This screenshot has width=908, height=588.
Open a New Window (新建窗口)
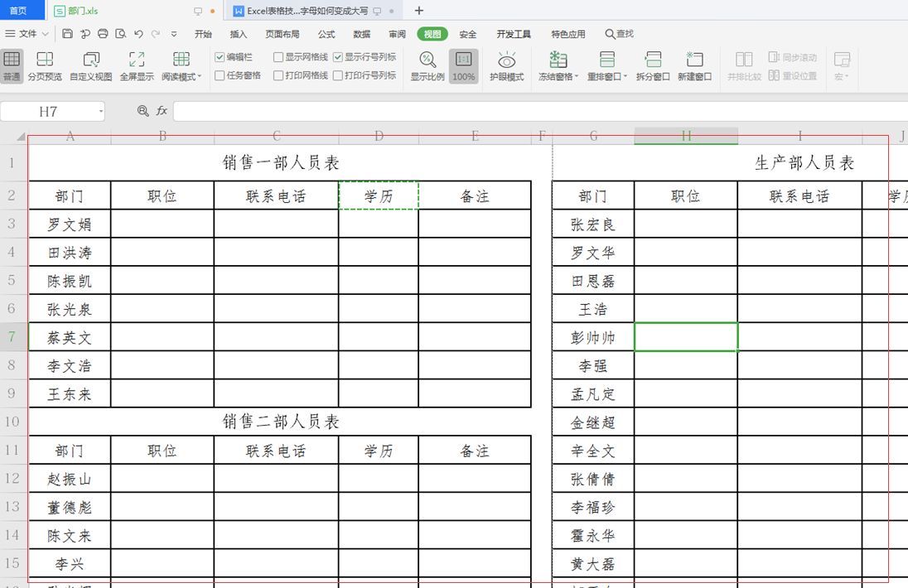point(694,66)
